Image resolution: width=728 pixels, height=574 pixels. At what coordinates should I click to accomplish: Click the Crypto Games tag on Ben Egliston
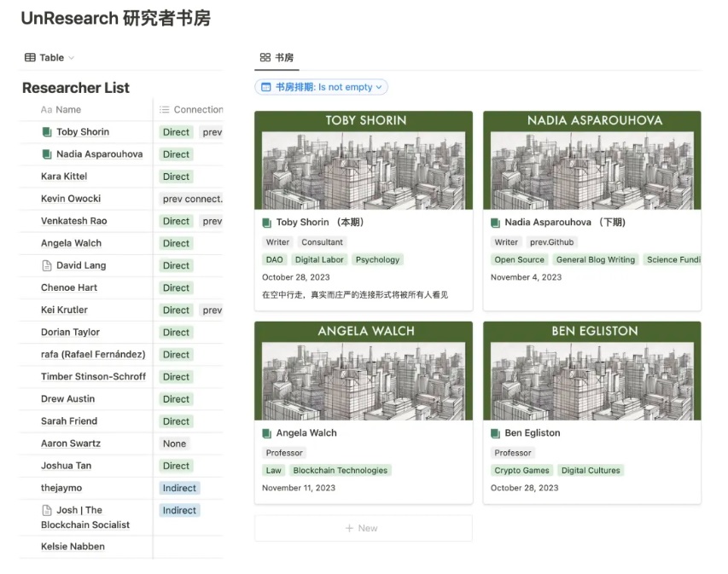521,470
